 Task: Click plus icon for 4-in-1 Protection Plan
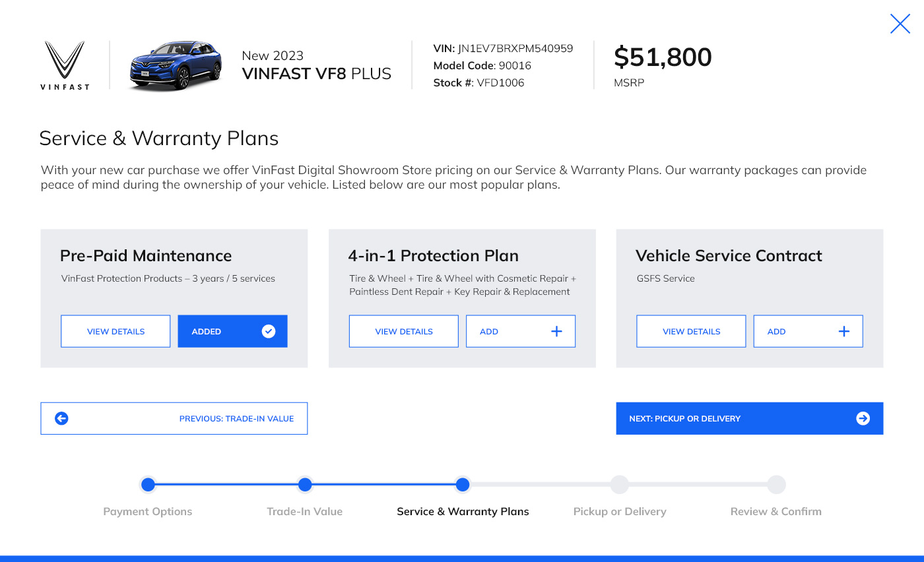[x=556, y=331]
